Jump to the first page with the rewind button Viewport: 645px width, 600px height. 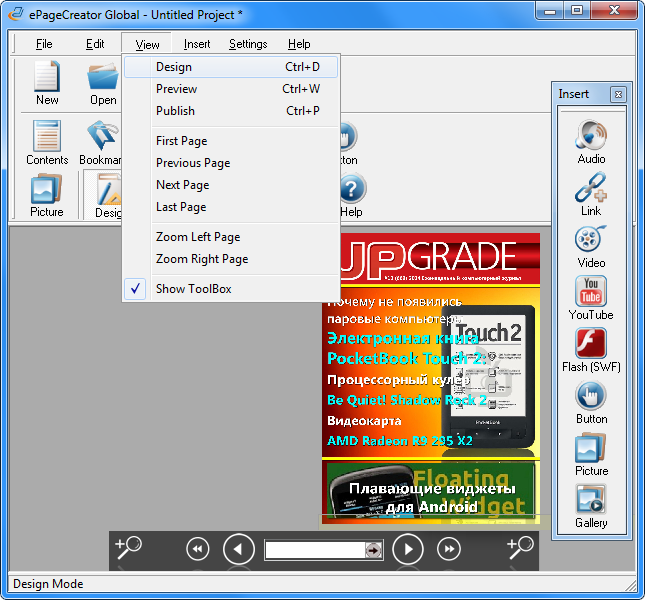(197, 549)
